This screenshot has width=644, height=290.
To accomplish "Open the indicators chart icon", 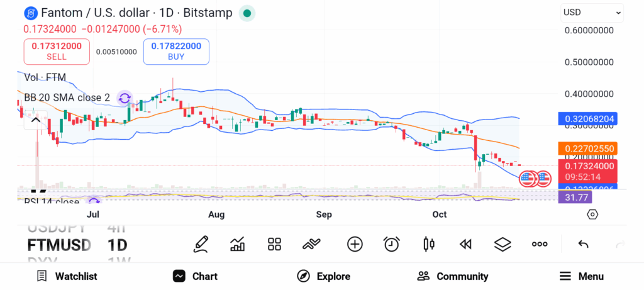I will click(x=238, y=244).
